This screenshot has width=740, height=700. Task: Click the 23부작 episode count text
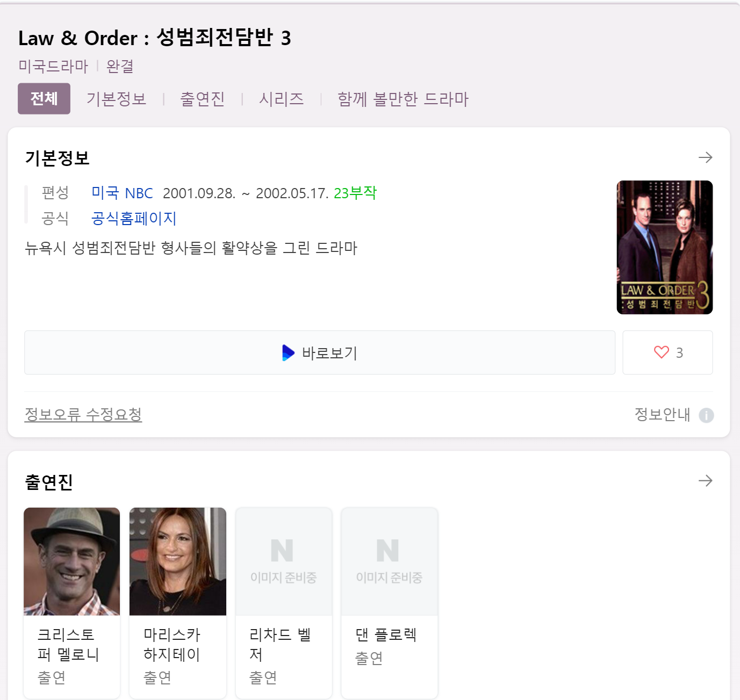(355, 193)
